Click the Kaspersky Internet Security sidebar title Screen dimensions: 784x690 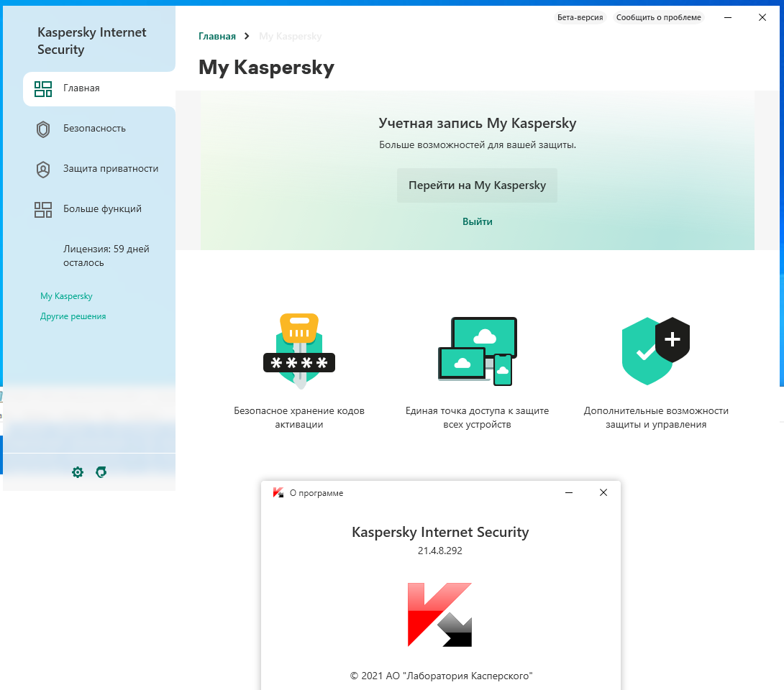[91, 41]
